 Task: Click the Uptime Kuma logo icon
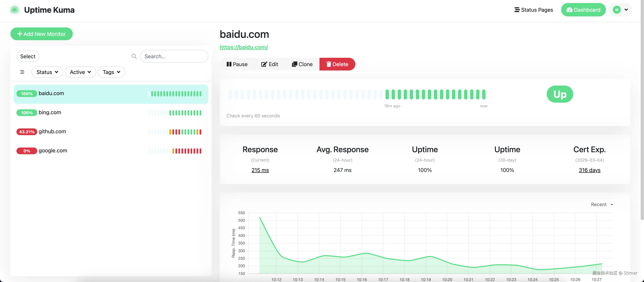click(14, 10)
